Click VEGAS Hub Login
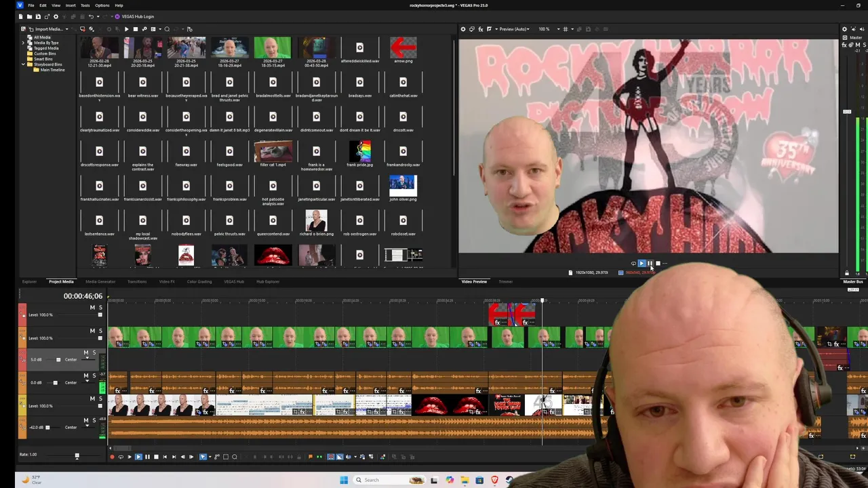 click(135, 16)
